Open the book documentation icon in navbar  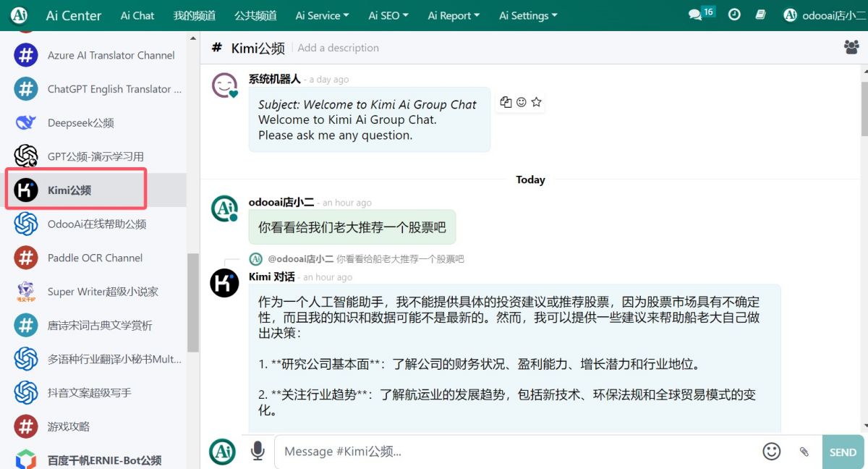pos(760,14)
